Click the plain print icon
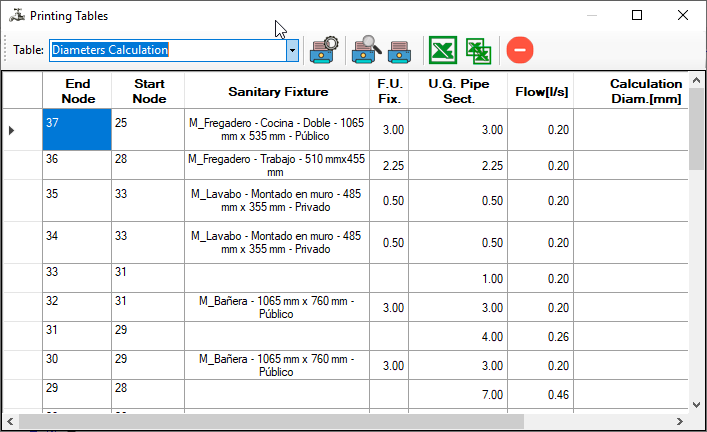This screenshot has width=707, height=432. 399,51
